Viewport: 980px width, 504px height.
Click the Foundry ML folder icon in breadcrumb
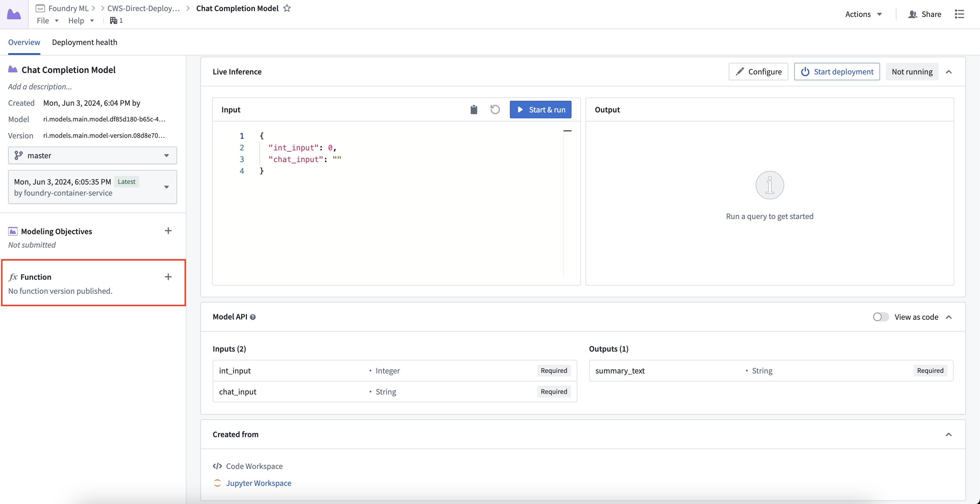pyautogui.click(x=40, y=8)
